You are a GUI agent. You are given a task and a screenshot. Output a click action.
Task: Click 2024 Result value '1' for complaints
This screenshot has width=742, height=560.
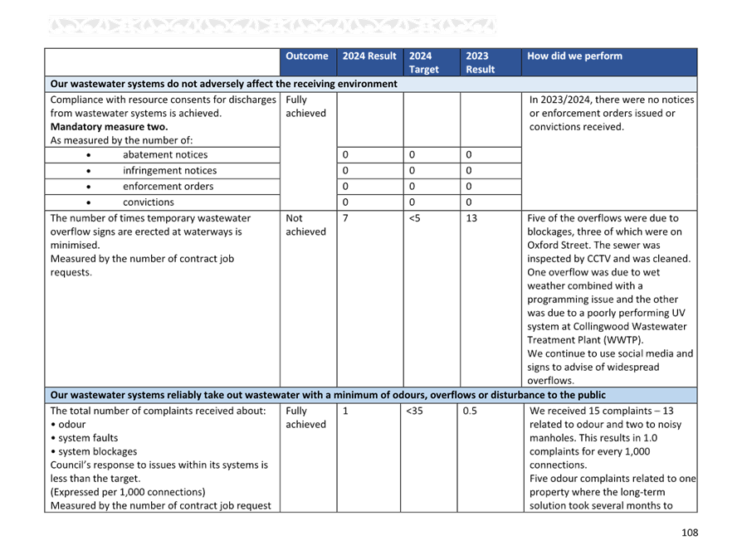pyautogui.click(x=345, y=411)
